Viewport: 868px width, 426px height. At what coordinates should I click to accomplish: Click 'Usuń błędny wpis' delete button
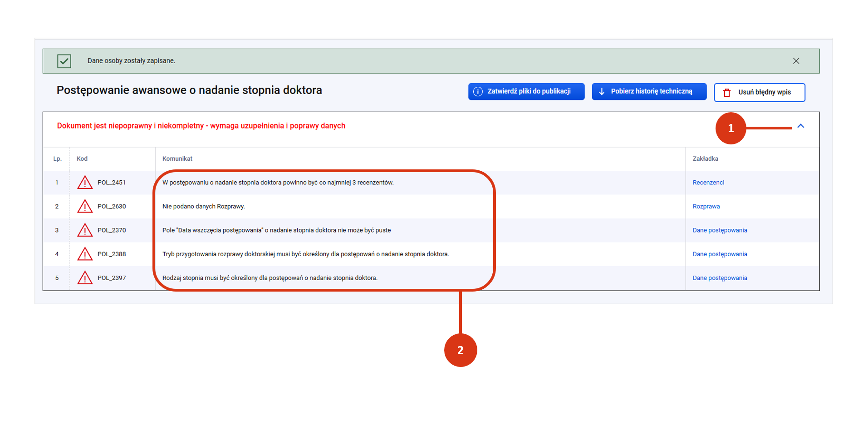(759, 92)
